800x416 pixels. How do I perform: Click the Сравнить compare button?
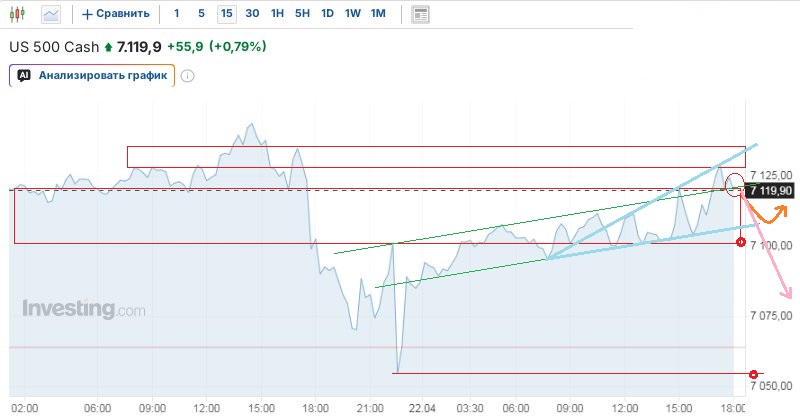(116, 14)
